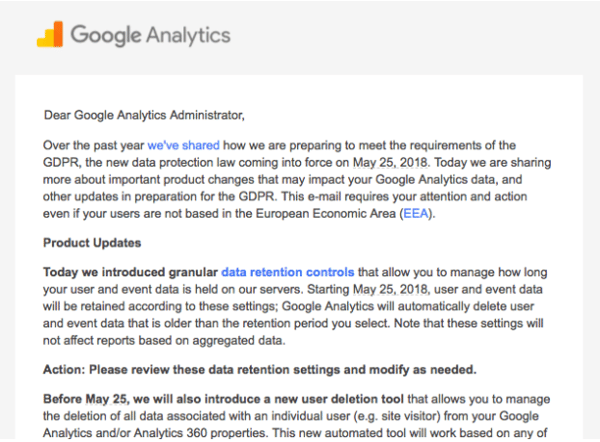Click the Google Analytics bar chart logo icon
This screenshot has width=600, height=442.
[50, 34]
